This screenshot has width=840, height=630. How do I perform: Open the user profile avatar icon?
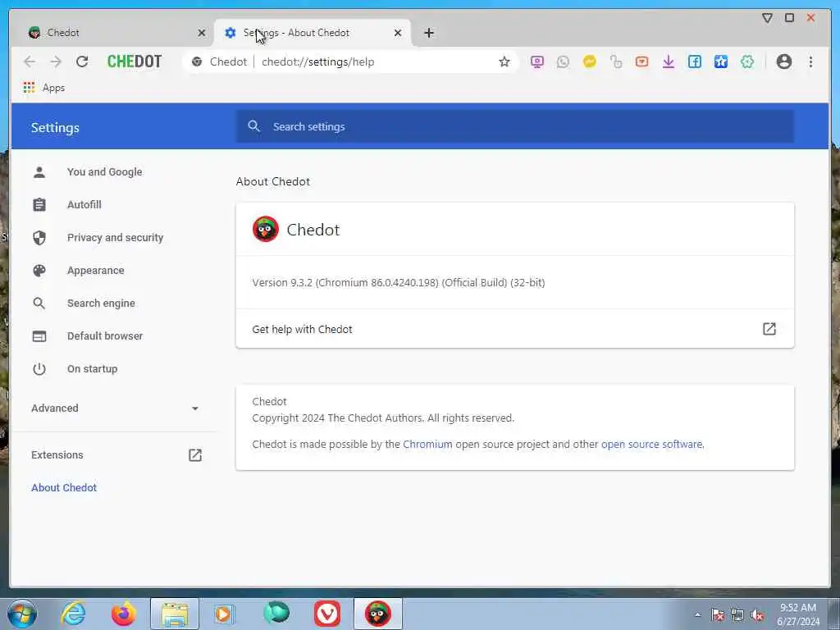tap(783, 62)
